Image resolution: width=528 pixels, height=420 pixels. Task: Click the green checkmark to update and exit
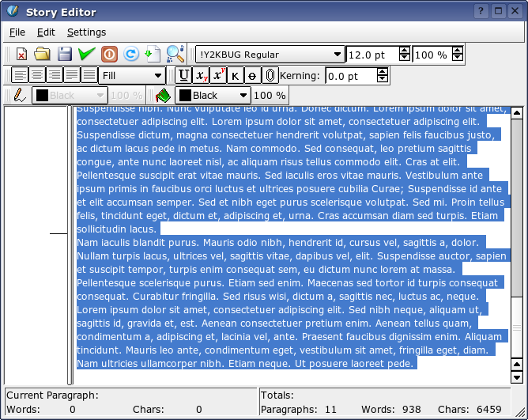click(87, 55)
